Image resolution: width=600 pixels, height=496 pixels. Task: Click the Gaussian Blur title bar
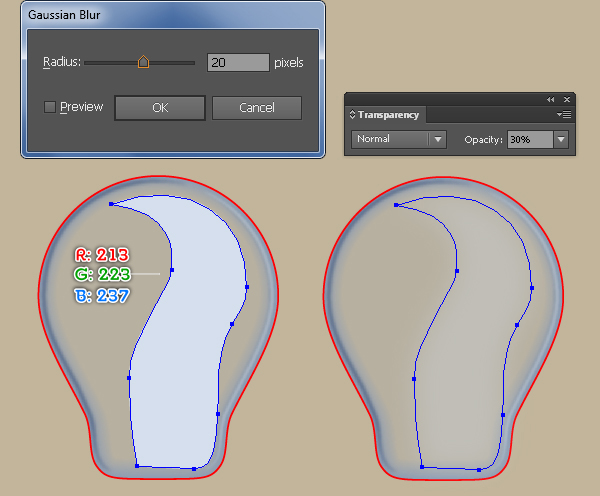pyautogui.click(x=173, y=15)
